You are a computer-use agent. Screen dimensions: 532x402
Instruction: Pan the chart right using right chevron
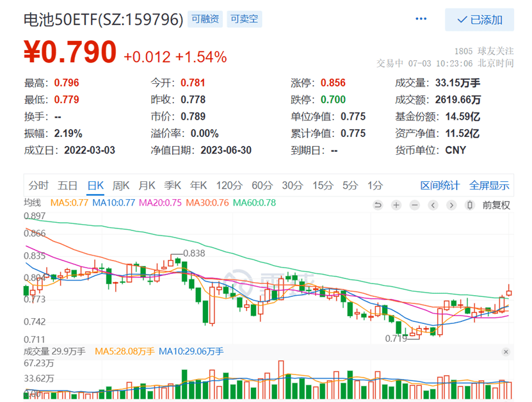[451, 205]
